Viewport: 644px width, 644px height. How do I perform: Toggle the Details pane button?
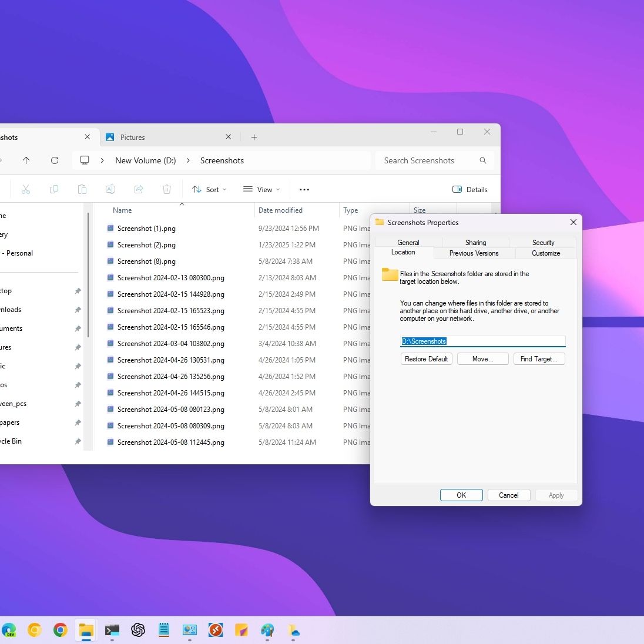pyautogui.click(x=470, y=189)
